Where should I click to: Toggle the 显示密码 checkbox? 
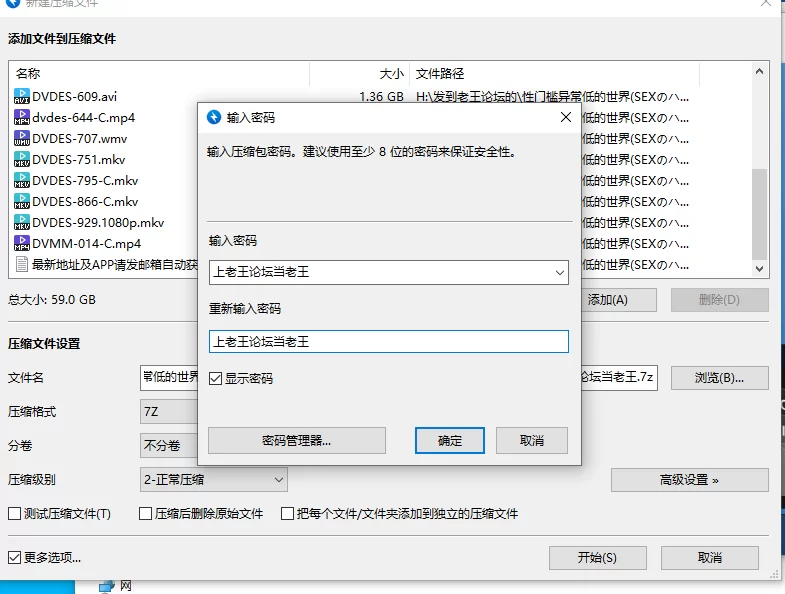215,379
